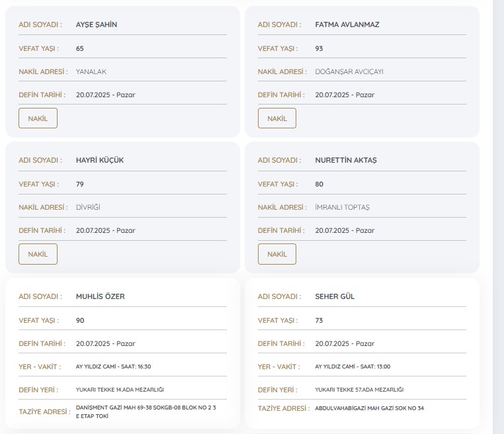This screenshot has width=504, height=434.
Task: Click the name HAYRİ KÜÇÜK
Action: point(100,161)
